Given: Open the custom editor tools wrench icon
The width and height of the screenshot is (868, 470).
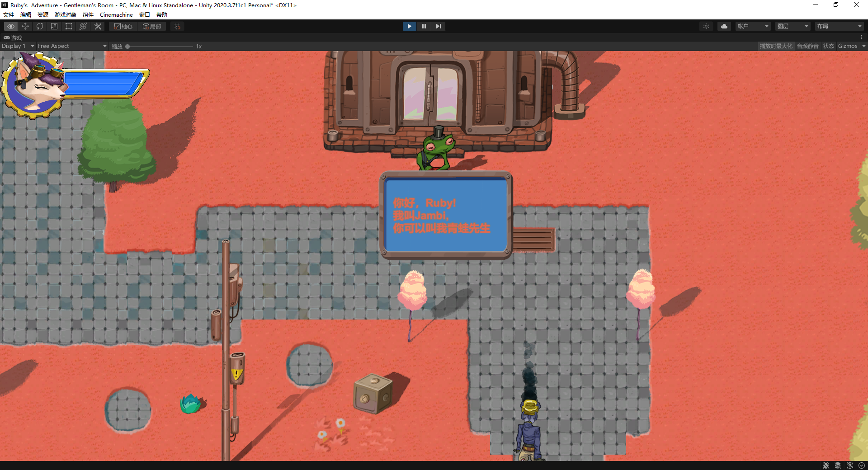Looking at the screenshot, I should coord(98,26).
